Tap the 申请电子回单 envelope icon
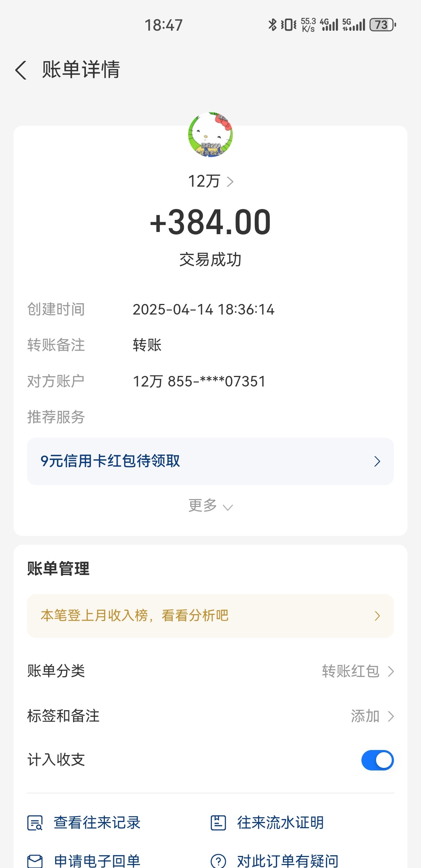 click(x=35, y=861)
